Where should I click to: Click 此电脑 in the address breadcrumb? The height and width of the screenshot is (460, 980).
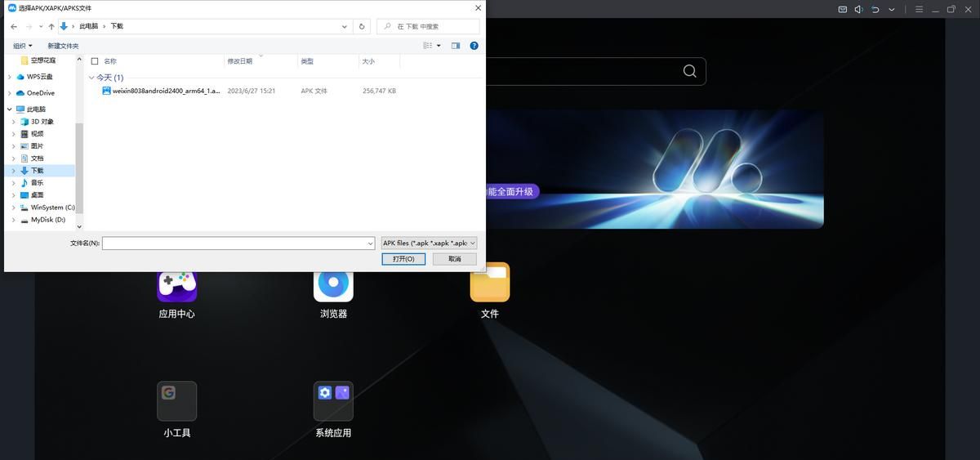click(x=88, y=26)
